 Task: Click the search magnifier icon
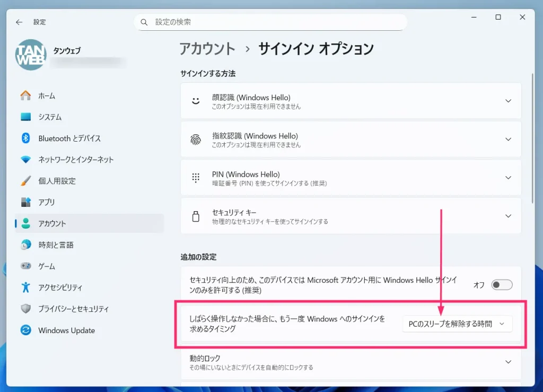coord(144,22)
